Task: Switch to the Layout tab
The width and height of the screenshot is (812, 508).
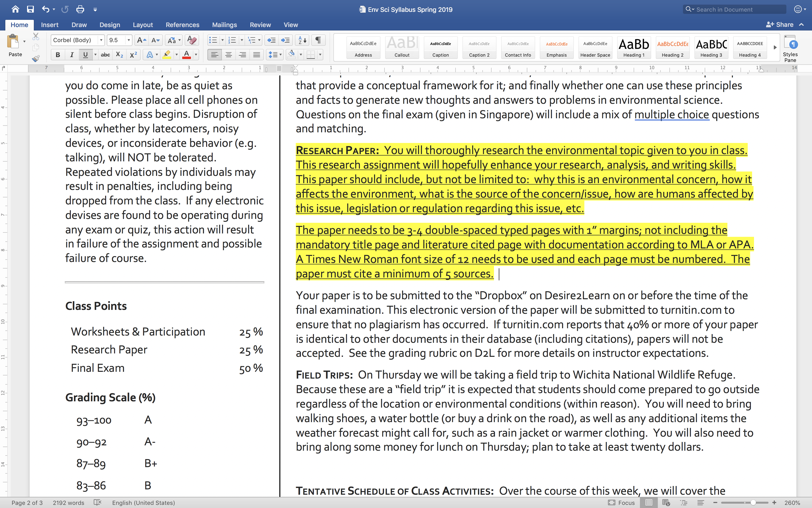Action: [x=143, y=25]
